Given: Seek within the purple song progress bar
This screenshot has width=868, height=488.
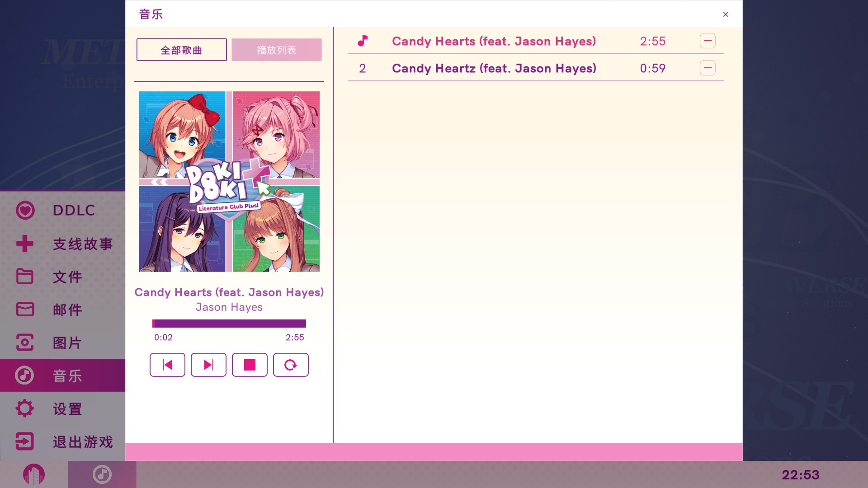Looking at the screenshot, I should coord(229,324).
